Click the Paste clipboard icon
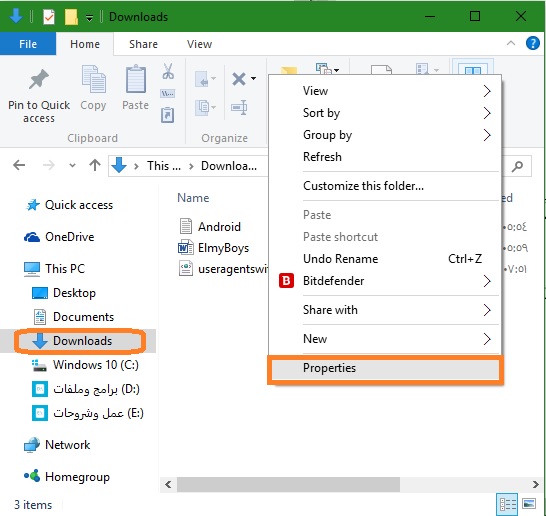This screenshot has width=546, height=516. pos(136,79)
